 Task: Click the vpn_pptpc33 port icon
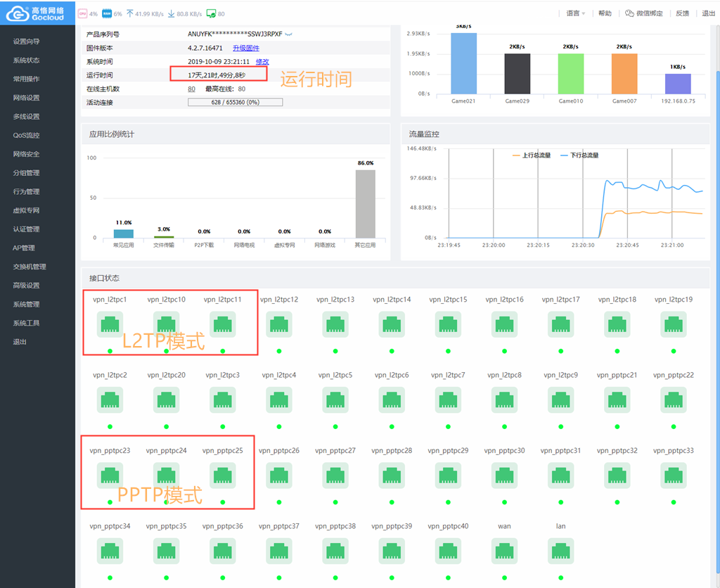674,475
